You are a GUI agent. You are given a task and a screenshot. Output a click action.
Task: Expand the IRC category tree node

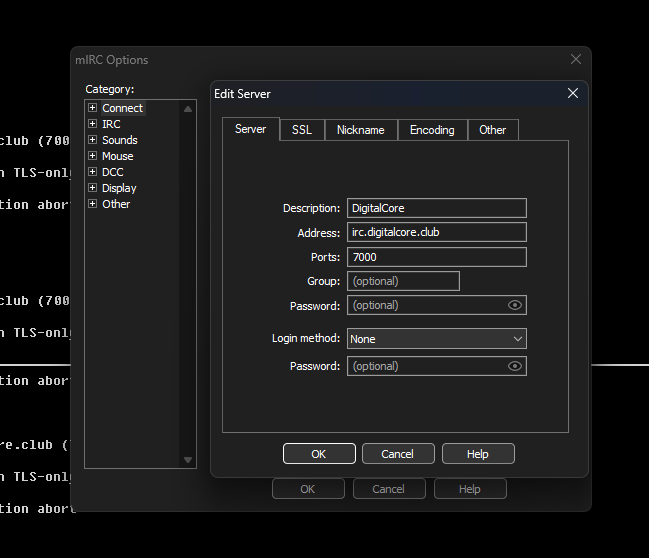coord(93,124)
